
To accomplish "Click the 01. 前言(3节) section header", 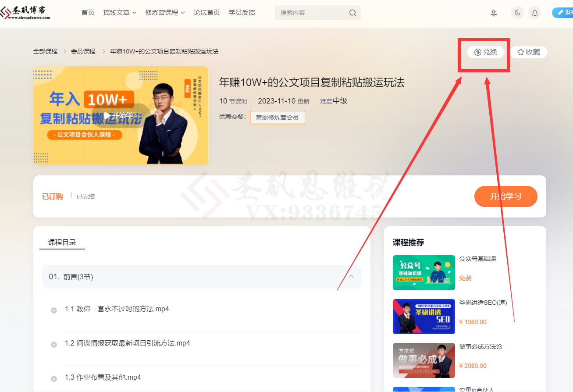I will [x=202, y=277].
